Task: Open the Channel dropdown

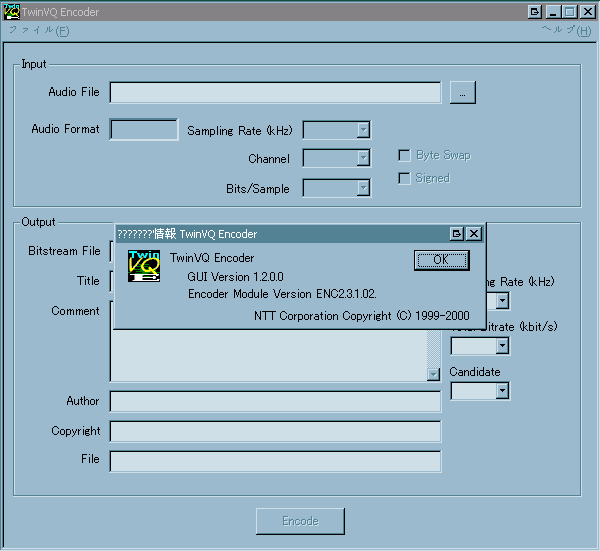Action: [x=363, y=158]
